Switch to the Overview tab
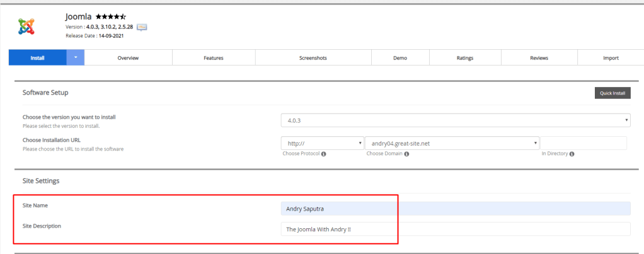This screenshot has height=254, width=644. pyautogui.click(x=128, y=58)
